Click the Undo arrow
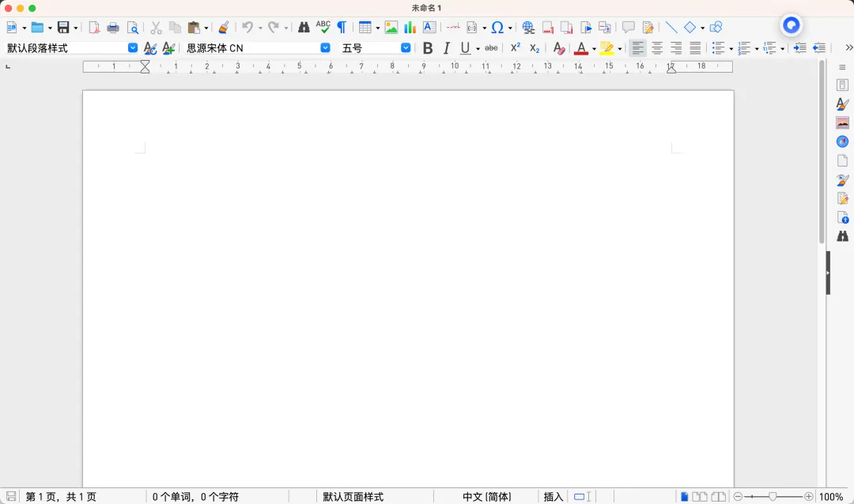The height and width of the screenshot is (504, 854). click(248, 27)
